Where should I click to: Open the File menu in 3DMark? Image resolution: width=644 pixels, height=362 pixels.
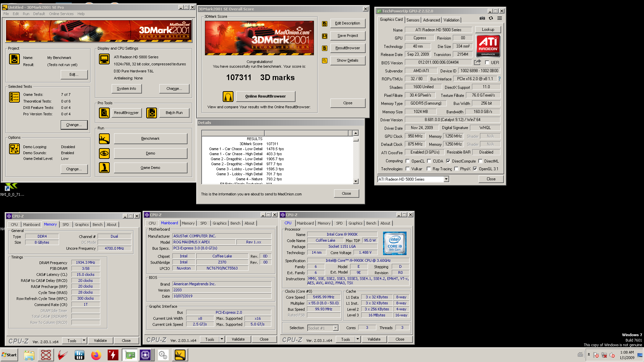click(6, 14)
